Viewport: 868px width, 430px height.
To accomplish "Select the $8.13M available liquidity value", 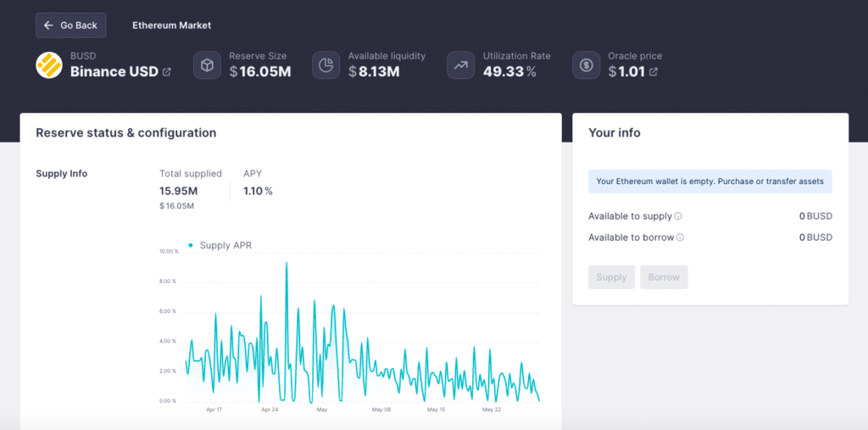I will pyautogui.click(x=374, y=72).
